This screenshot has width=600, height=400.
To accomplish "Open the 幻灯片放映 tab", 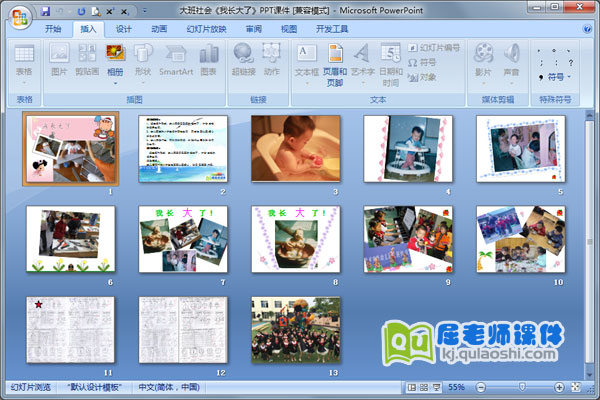I will click(206, 29).
